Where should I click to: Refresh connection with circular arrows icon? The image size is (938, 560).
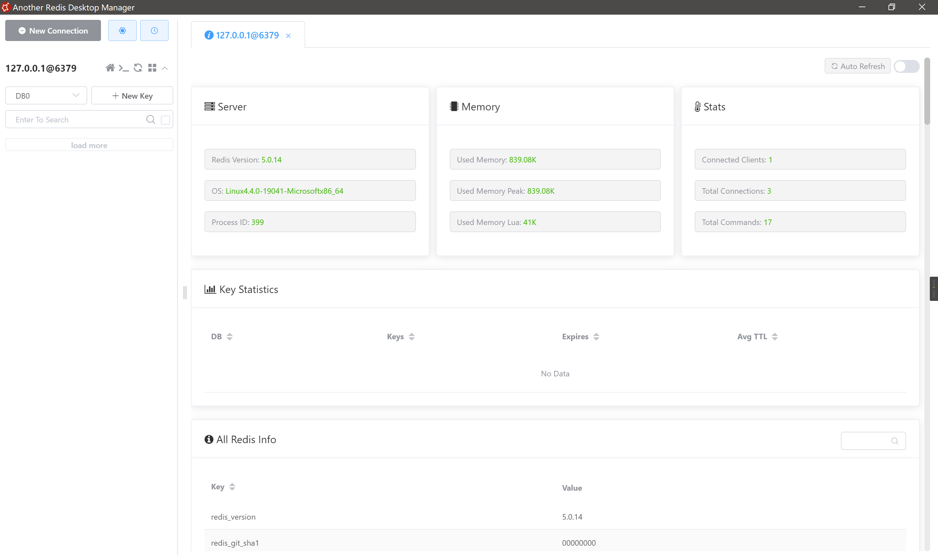click(138, 68)
